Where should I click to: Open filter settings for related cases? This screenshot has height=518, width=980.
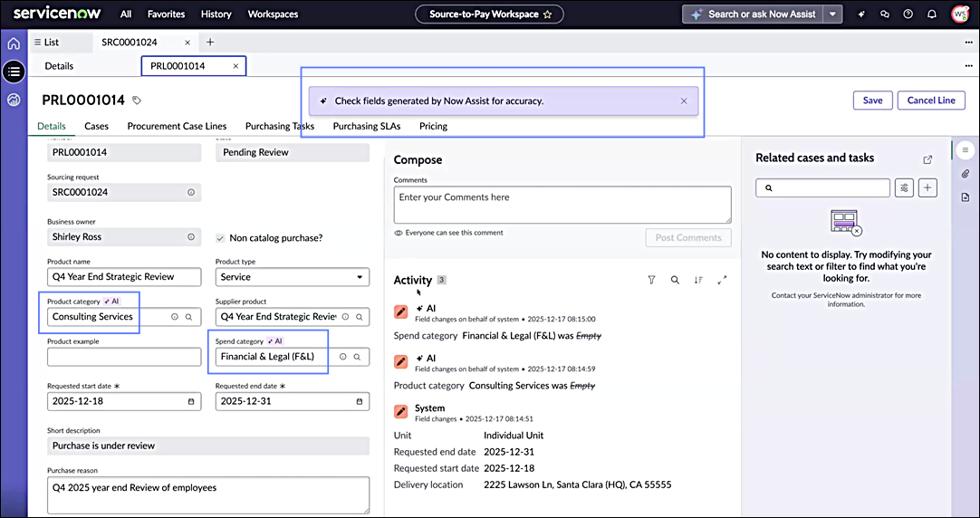(x=905, y=187)
